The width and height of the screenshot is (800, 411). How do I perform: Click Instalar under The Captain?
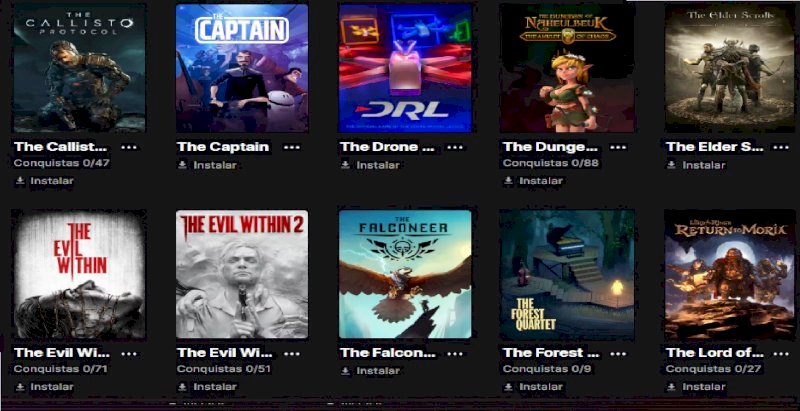[x=215, y=165]
